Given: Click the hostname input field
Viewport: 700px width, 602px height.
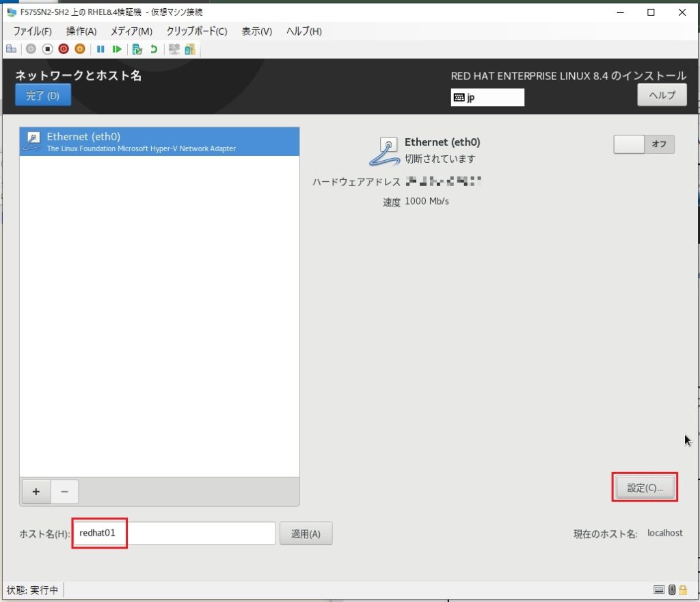Looking at the screenshot, I should coord(174,533).
